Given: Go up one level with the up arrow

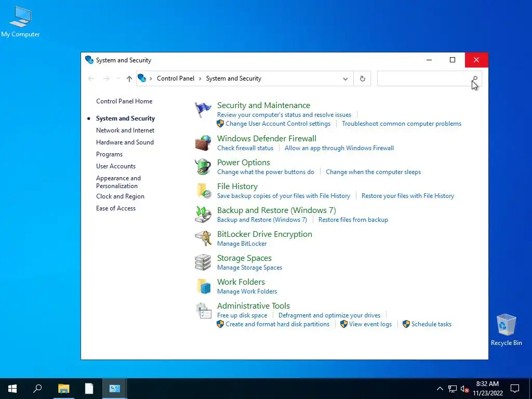Looking at the screenshot, I should coord(129,79).
